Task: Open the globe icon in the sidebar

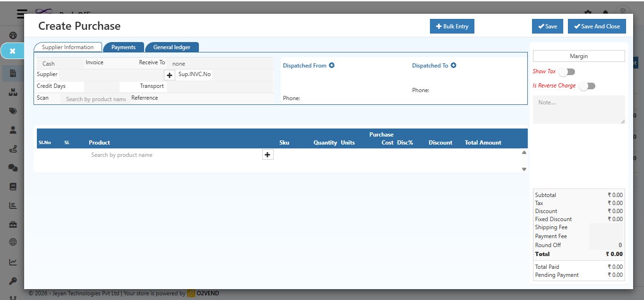Action: point(13,242)
